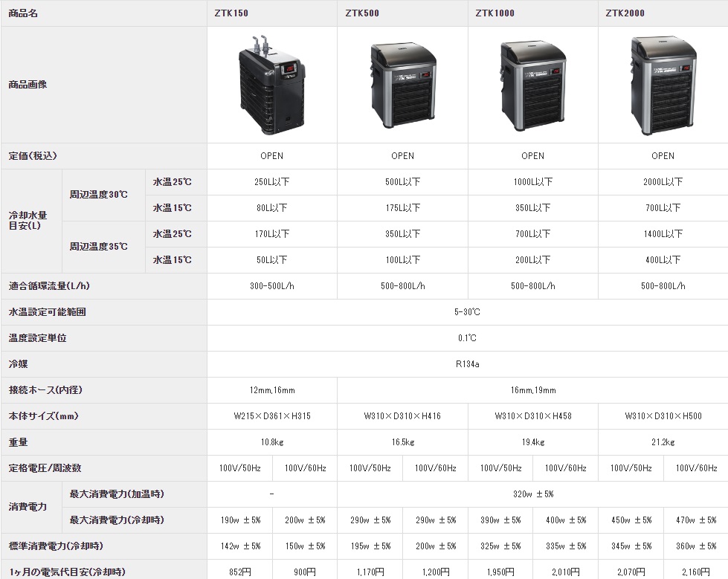
Task: Click the 1,950円 cost value
Action: pos(500,572)
